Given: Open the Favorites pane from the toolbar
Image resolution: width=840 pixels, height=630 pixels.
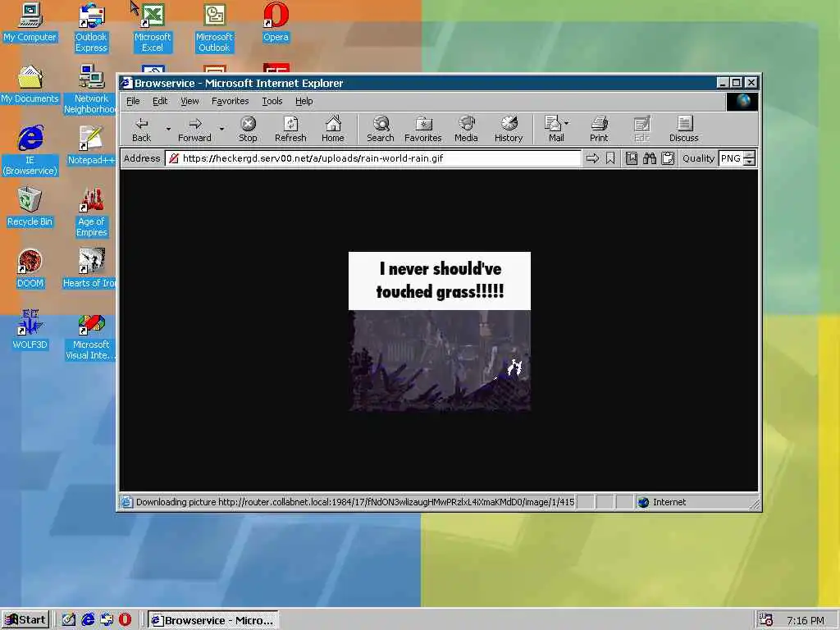Looking at the screenshot, I should (422, 129).
